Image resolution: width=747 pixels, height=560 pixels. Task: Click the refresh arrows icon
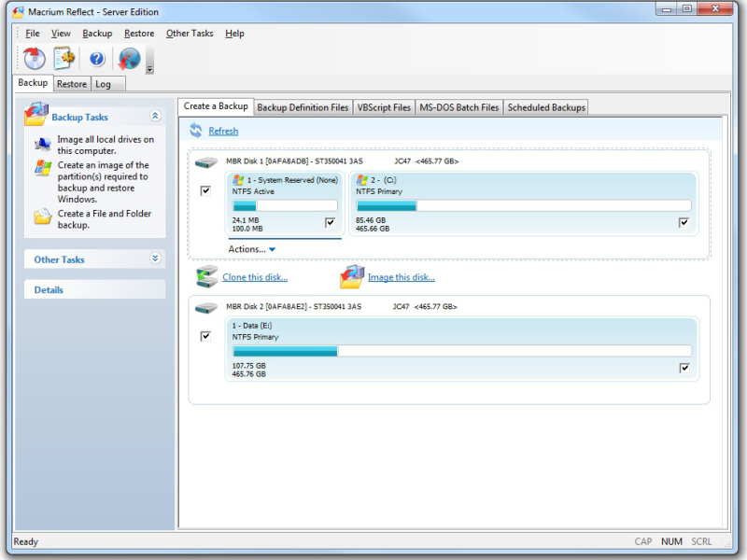[x=196, y=130]
